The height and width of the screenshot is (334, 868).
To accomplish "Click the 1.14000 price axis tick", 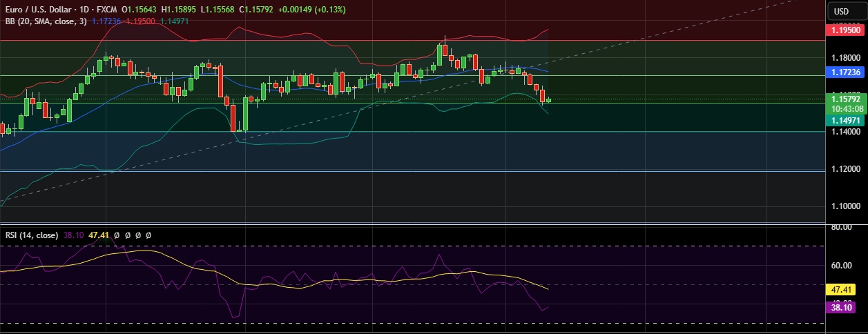I will 845,132.
